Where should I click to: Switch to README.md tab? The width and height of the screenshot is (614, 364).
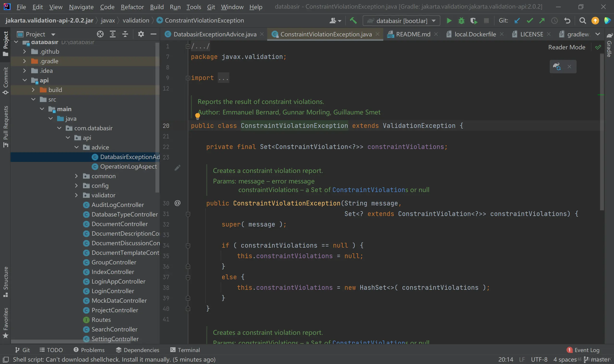(x=413, y=34)
